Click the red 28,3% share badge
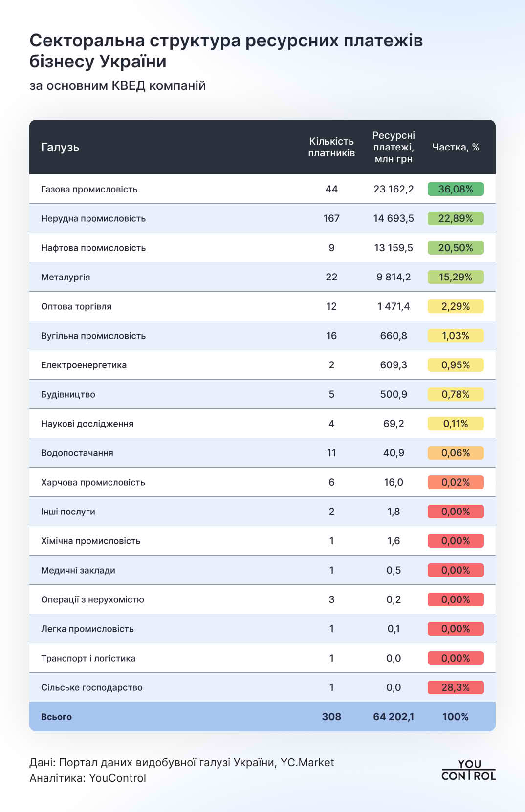 click(x=455, y=687)
